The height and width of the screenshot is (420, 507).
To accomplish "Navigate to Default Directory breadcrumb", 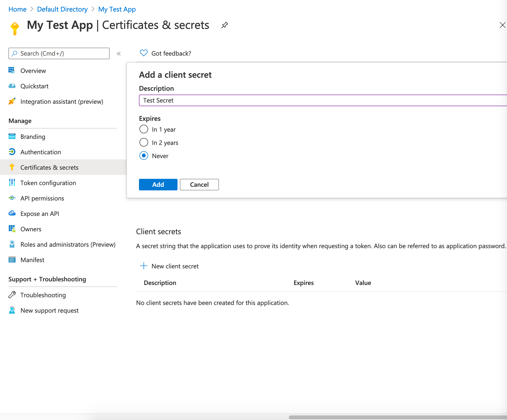I will 62,9.
